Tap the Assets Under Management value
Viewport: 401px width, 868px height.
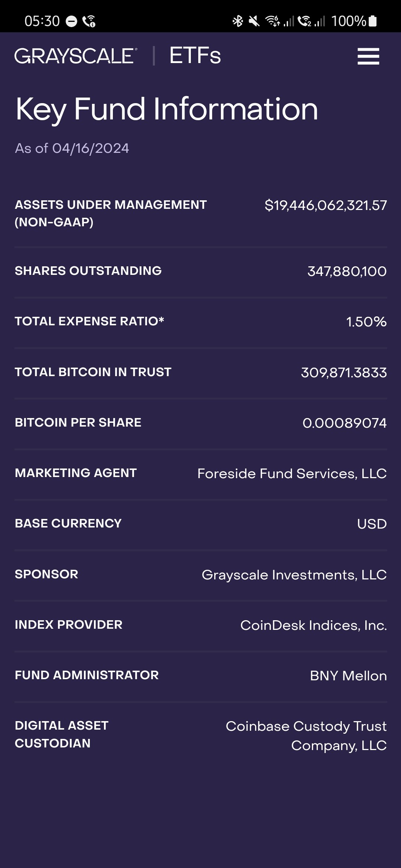(326, 205)
